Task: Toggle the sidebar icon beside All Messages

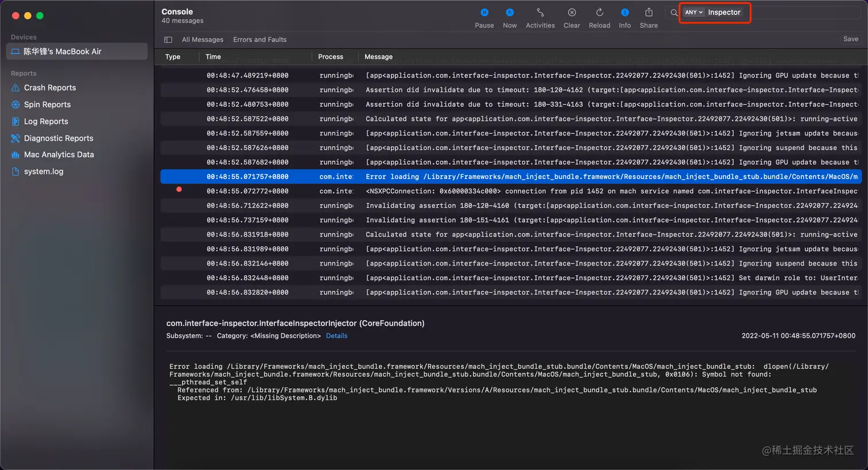Action: [168, 40]
